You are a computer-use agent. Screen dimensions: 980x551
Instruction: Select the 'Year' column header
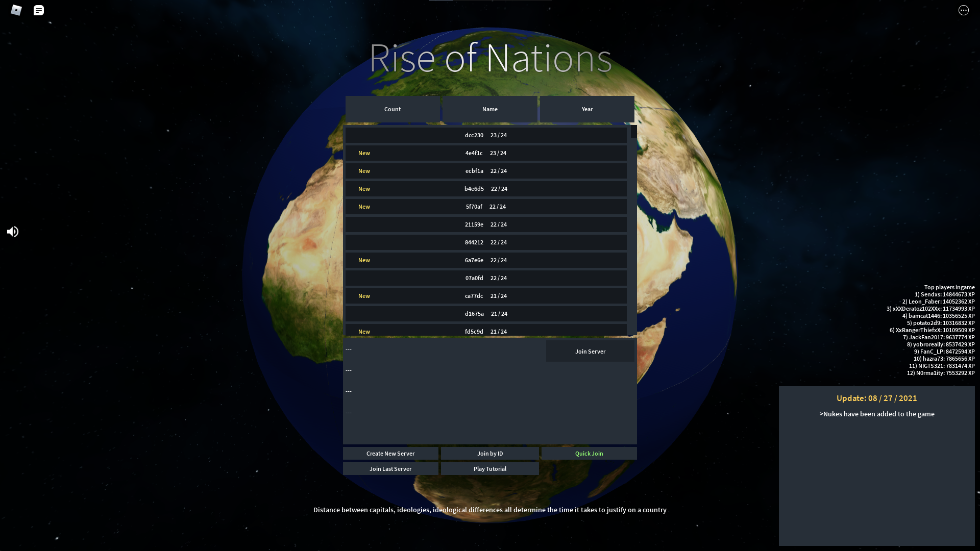[x=587, y=108]
